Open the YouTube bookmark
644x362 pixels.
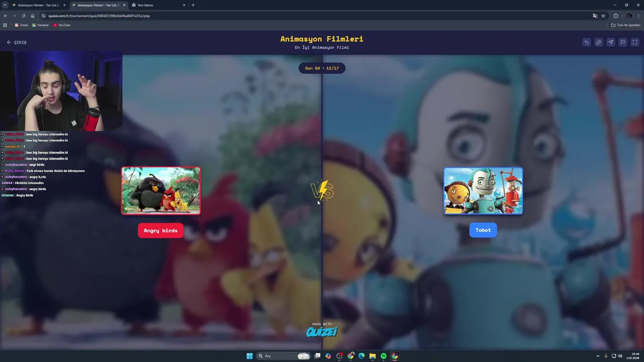pos(62,25)
